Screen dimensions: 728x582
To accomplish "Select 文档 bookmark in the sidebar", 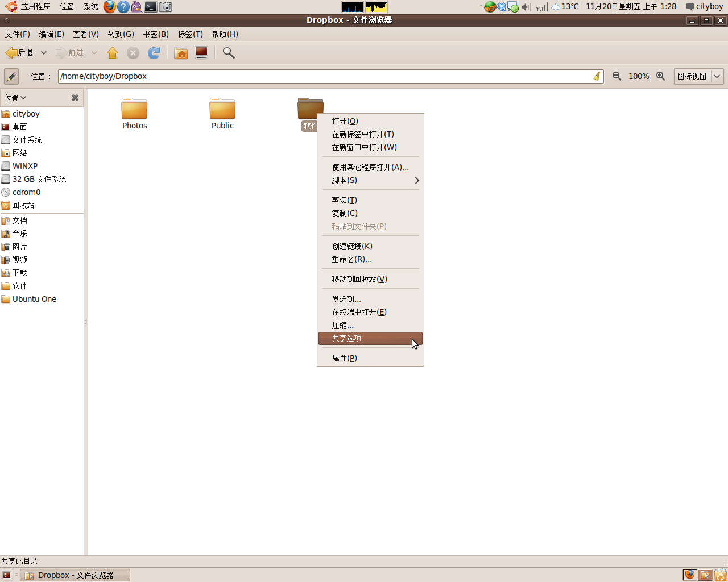I will coord(42,221).
